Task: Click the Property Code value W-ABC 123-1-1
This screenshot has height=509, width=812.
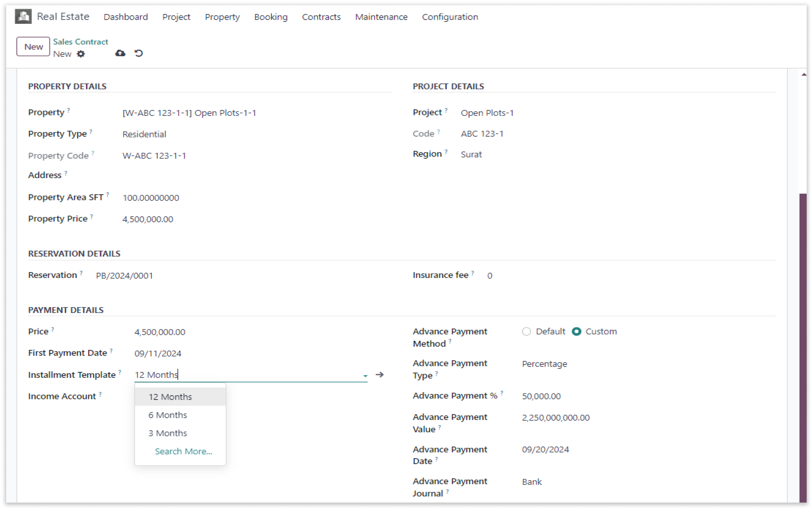Action: [154, 155]
